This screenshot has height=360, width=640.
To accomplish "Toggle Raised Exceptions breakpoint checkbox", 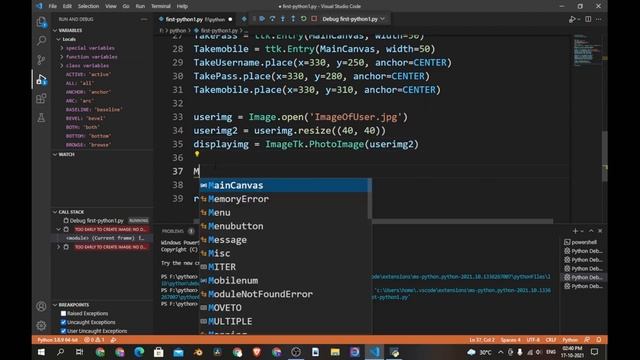I will click(63, 313).
